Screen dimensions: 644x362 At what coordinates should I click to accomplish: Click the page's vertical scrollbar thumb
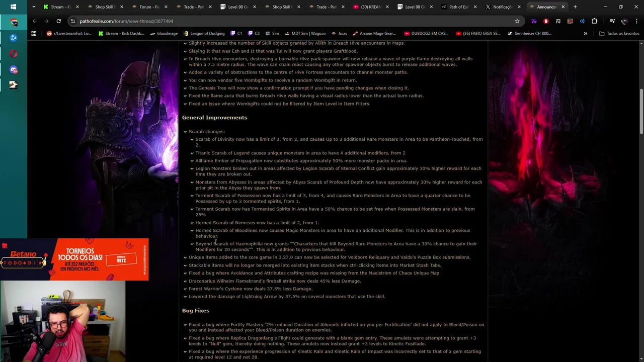[641, 112]
